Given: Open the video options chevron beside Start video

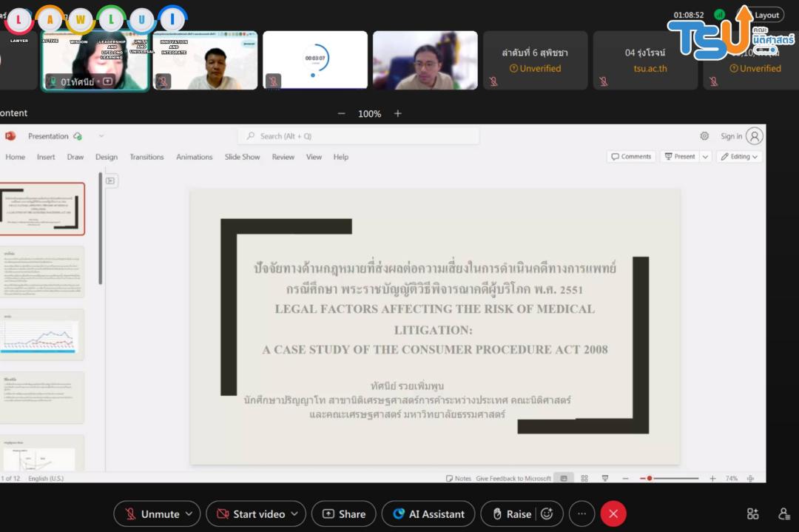Looking at the screenshot, I should tap(294, 514).
